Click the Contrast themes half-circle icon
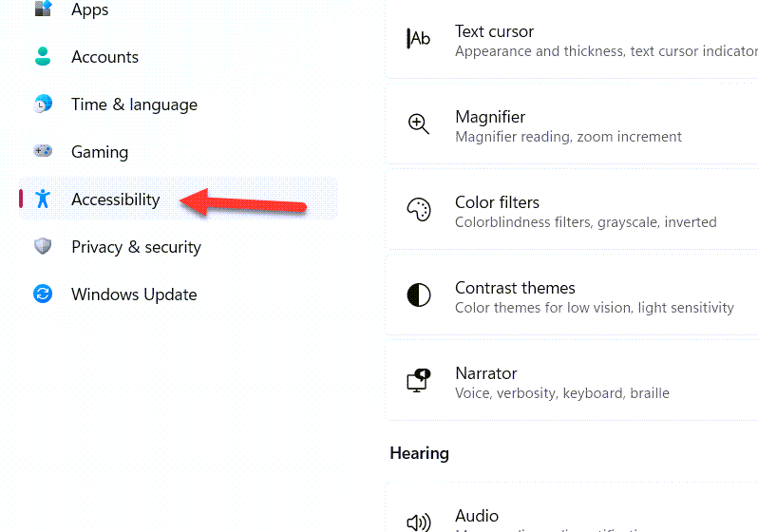Image resolution: width=758 pixels, height=532 pixels. tap(419, 295)
